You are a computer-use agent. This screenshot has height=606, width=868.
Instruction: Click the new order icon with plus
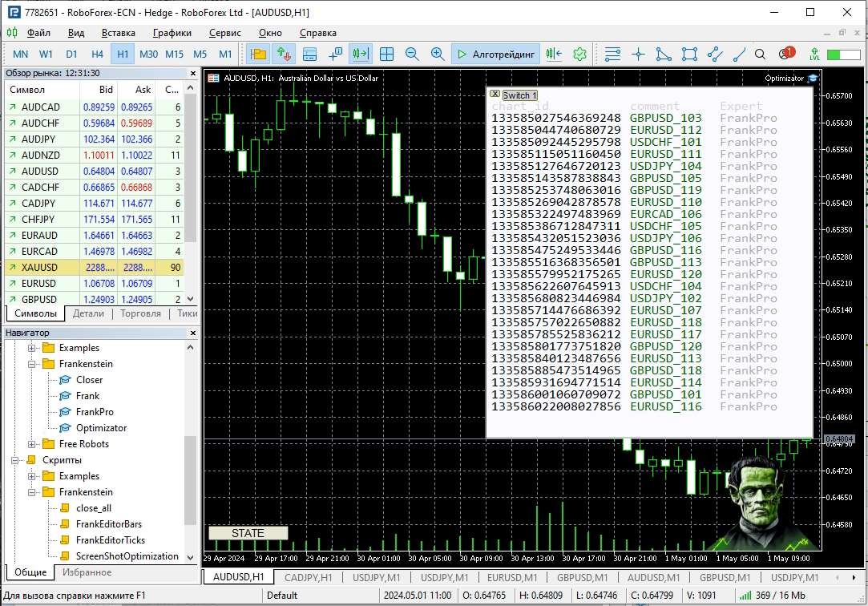point(336,54)
